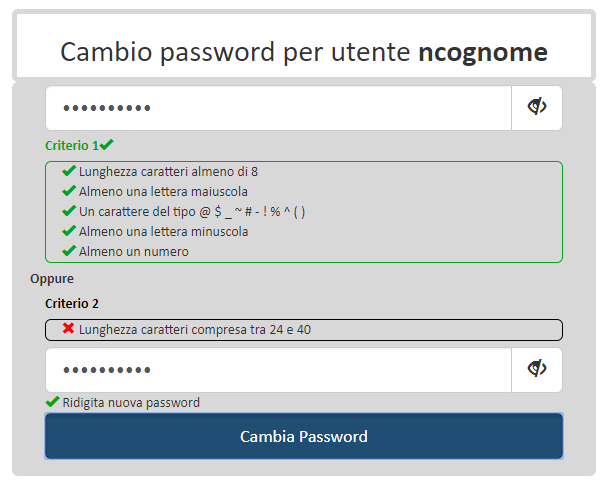Focus the retype password input field
Viewport: 602px width, 485px height.
pos(279,370)
